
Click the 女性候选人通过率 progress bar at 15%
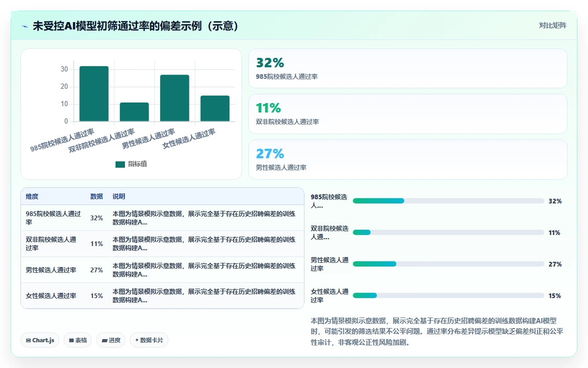(448, 295)
